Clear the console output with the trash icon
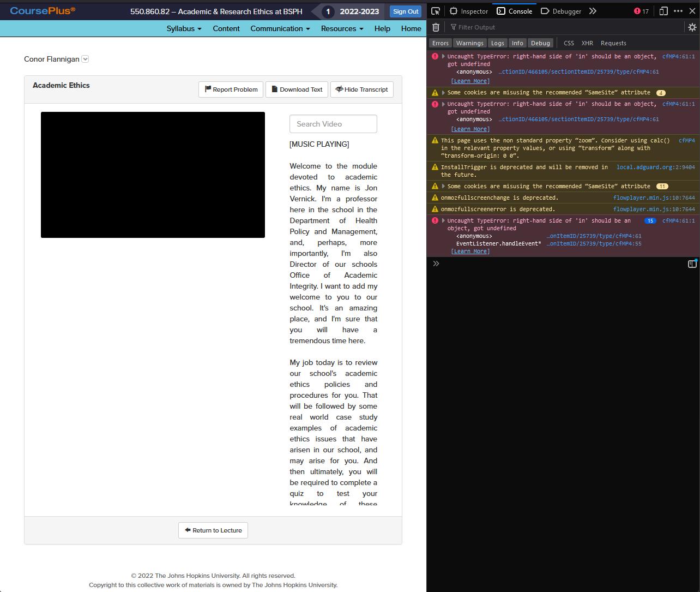 [436, 27]
